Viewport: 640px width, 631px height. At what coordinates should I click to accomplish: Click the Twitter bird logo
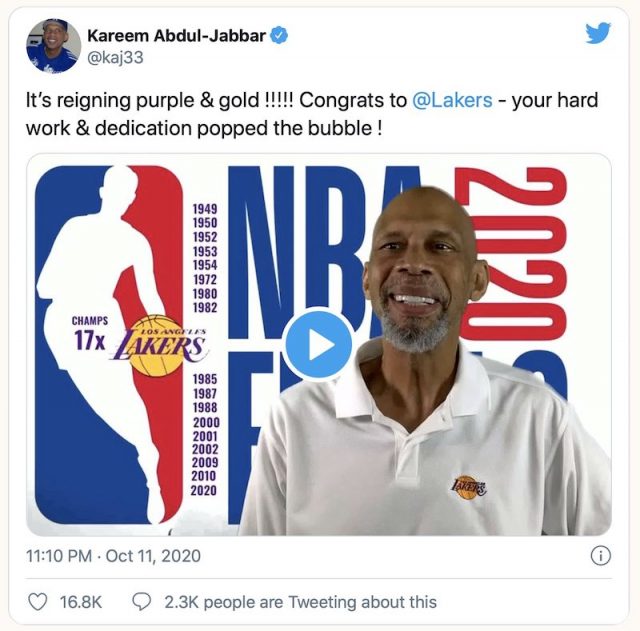point(598,33)
